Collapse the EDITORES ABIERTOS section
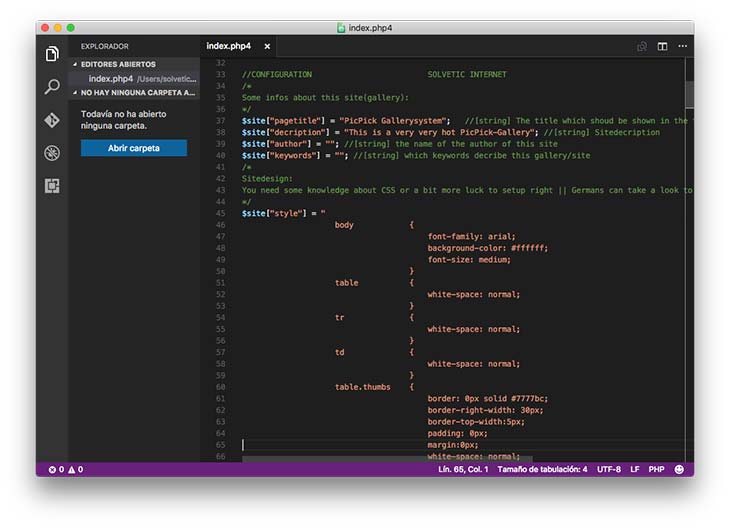 point(118,64)
